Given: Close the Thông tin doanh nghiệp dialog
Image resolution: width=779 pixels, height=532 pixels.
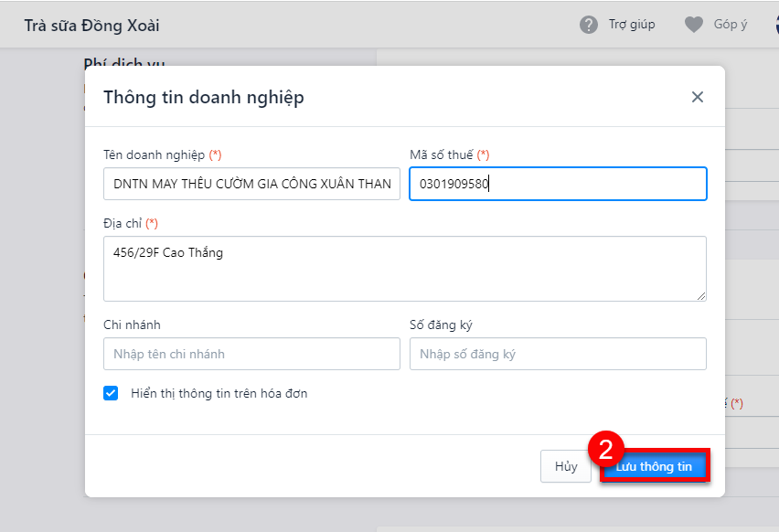Looking at the screenshot, I should pos(698,97).
